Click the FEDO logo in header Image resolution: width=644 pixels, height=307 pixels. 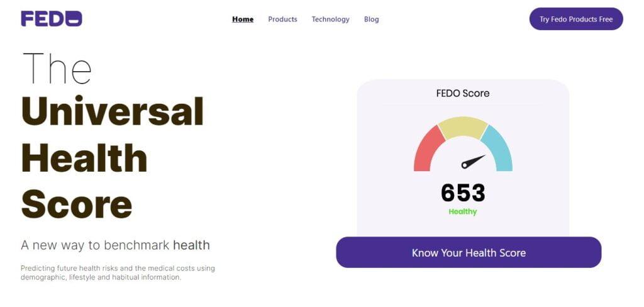52,19
